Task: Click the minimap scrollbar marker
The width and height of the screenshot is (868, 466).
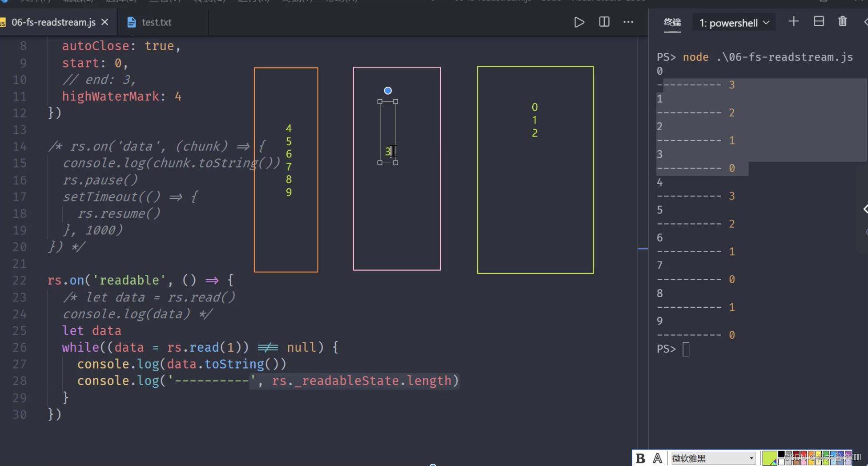Action: click(x=643, y=249)
